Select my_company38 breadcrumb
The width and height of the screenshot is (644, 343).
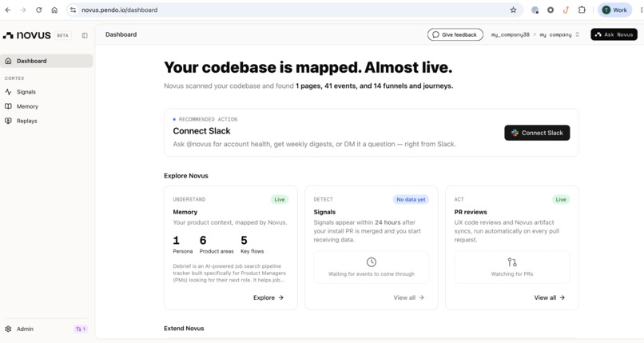coord(510,35)
